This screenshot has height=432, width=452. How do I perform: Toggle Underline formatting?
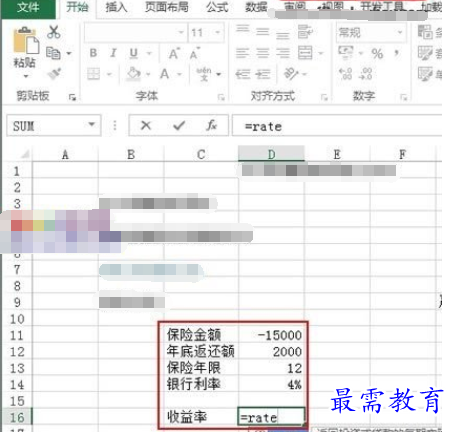click(134, 53)
